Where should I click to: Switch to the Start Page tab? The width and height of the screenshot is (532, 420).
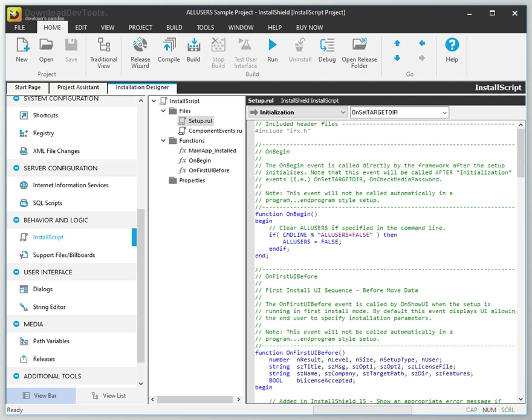28,87
